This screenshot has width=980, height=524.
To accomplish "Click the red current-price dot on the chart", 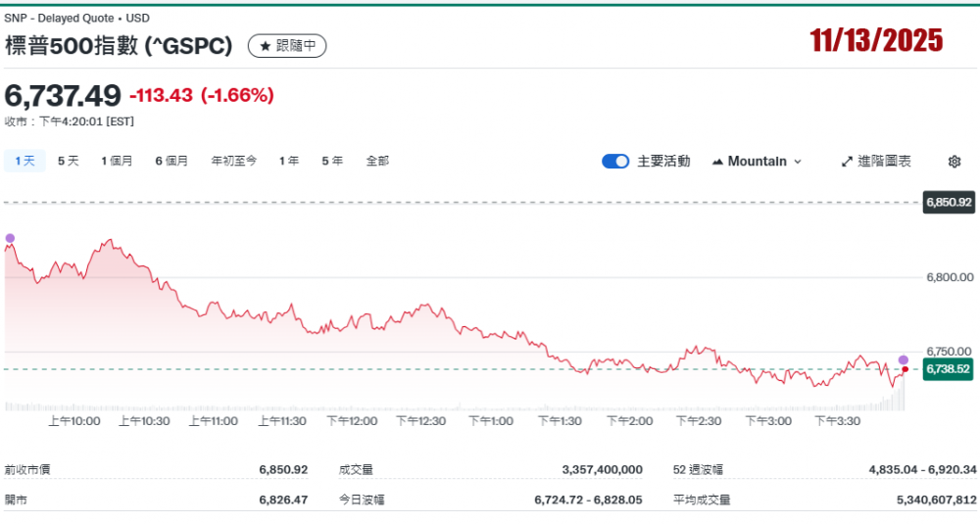I will click(905, 369).
